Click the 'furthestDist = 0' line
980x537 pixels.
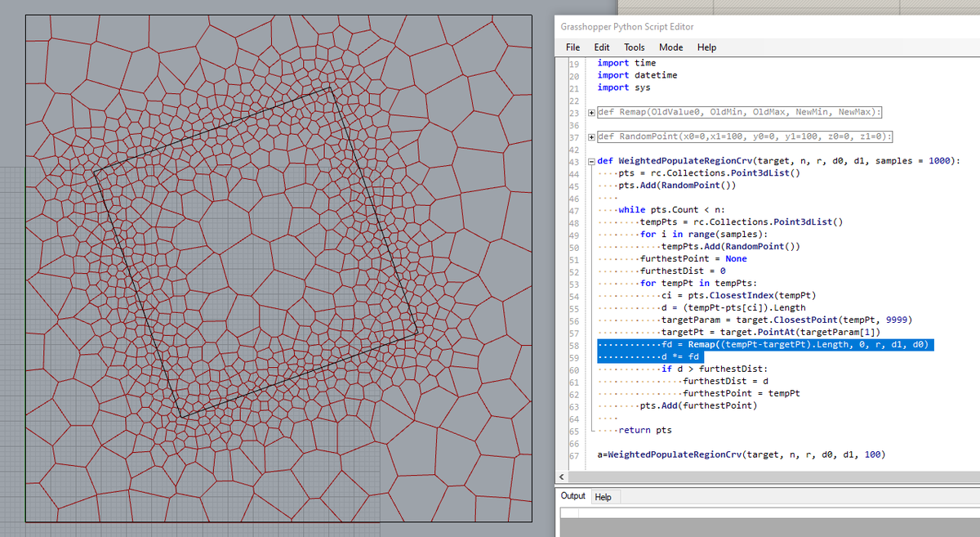coord(683,271)
